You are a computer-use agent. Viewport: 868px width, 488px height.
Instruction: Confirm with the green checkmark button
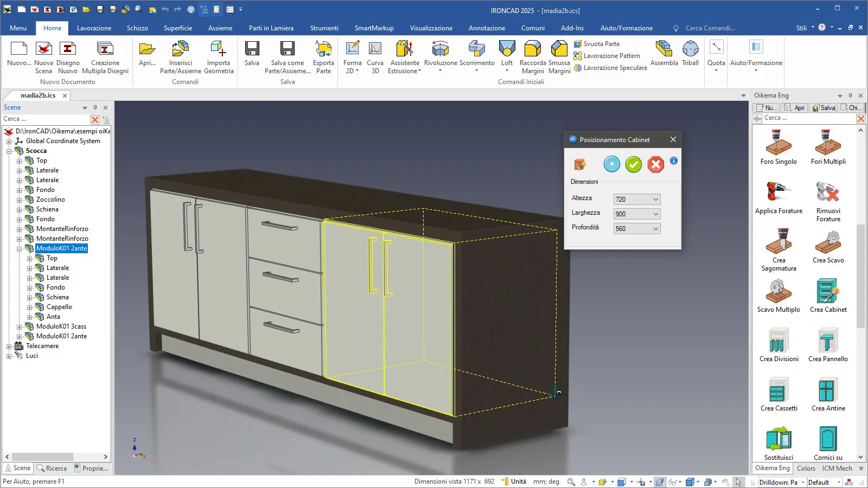633,164
